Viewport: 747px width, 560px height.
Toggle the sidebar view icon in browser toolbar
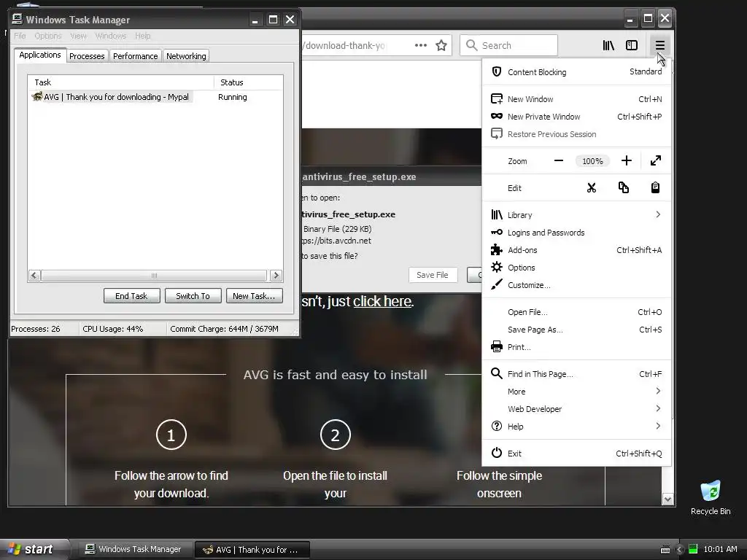pyautogui.click(x=632, y=45)
